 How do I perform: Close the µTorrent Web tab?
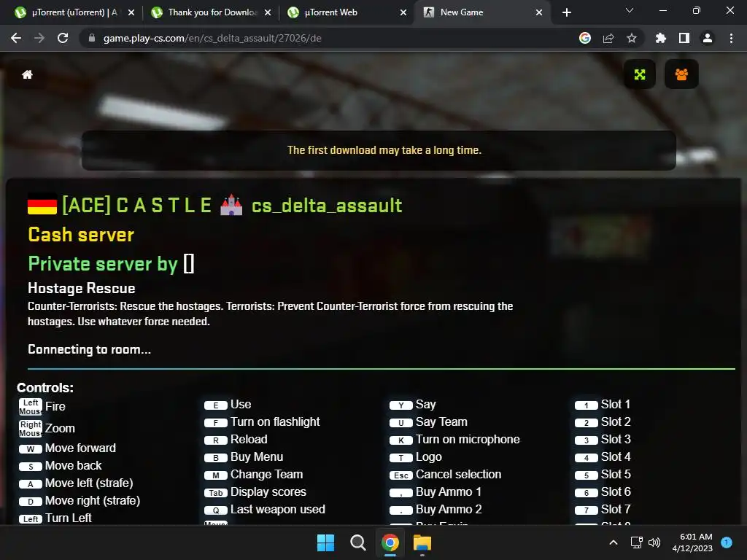(403, 12)
